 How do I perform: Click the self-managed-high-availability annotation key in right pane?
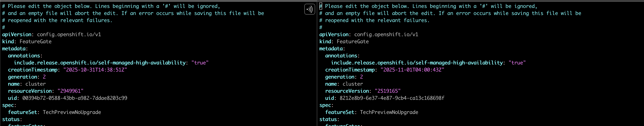[x=417, y=63]
